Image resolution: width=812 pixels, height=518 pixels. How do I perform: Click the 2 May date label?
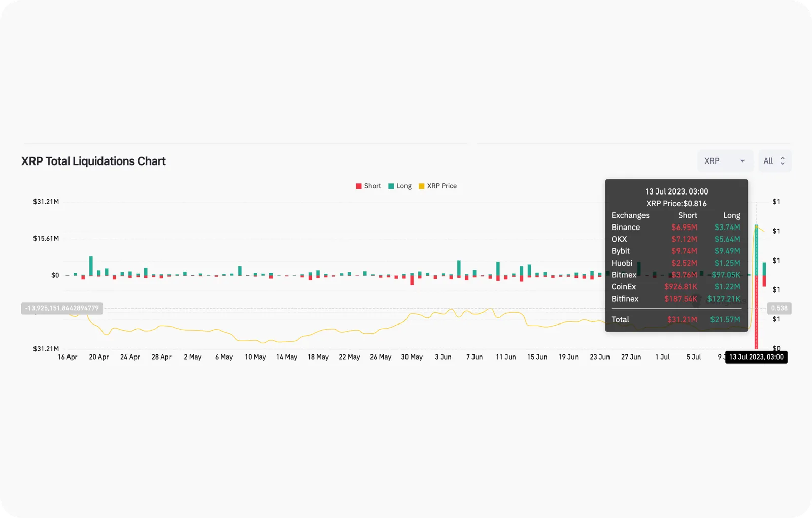[x=193, y=357]
